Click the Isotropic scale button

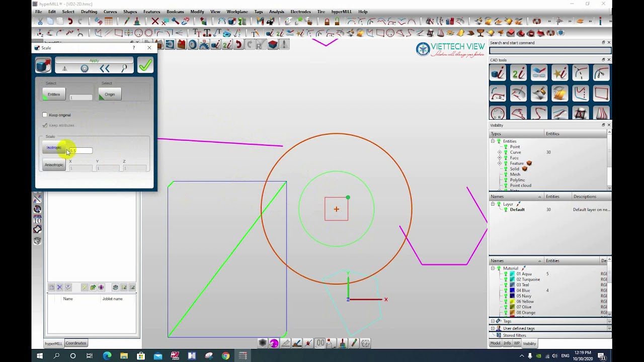(54, 148)
